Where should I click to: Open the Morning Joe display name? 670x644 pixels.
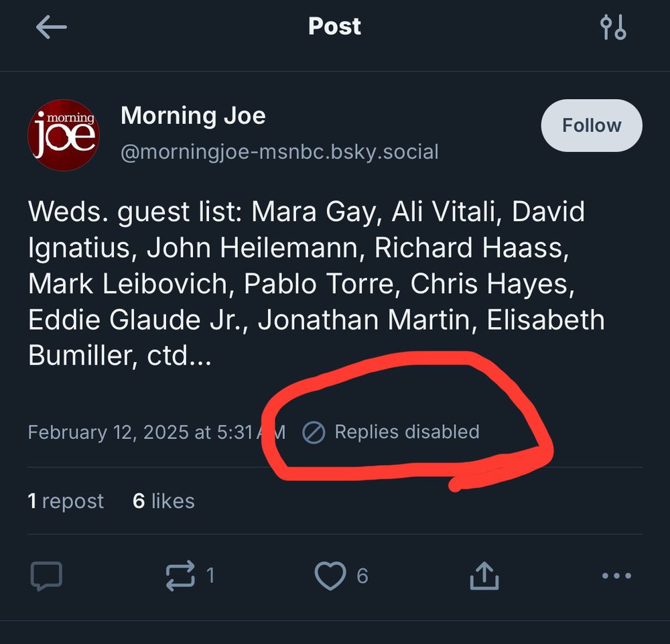[193, 116]
